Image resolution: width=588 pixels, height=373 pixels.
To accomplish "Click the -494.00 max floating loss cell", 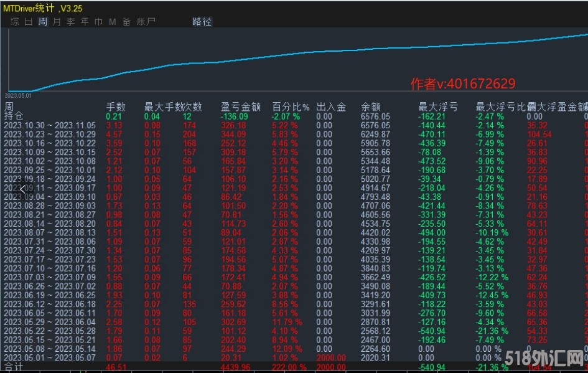I will click(x=432, y=233).
